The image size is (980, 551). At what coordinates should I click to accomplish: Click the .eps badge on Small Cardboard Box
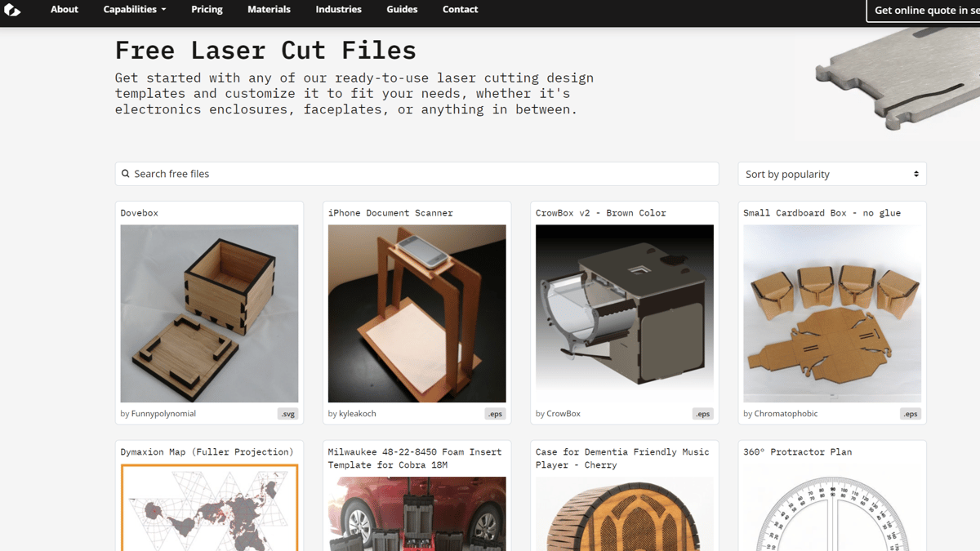(x=911, y=414)
